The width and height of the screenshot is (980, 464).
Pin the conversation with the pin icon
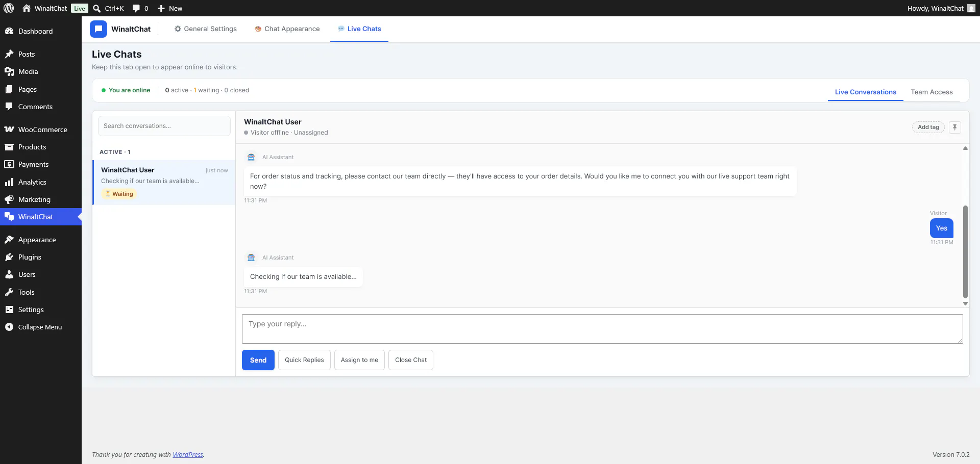955,127
